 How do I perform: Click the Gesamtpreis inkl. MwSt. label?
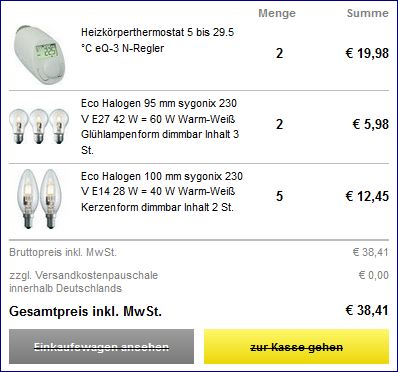(x=85, y=312)
